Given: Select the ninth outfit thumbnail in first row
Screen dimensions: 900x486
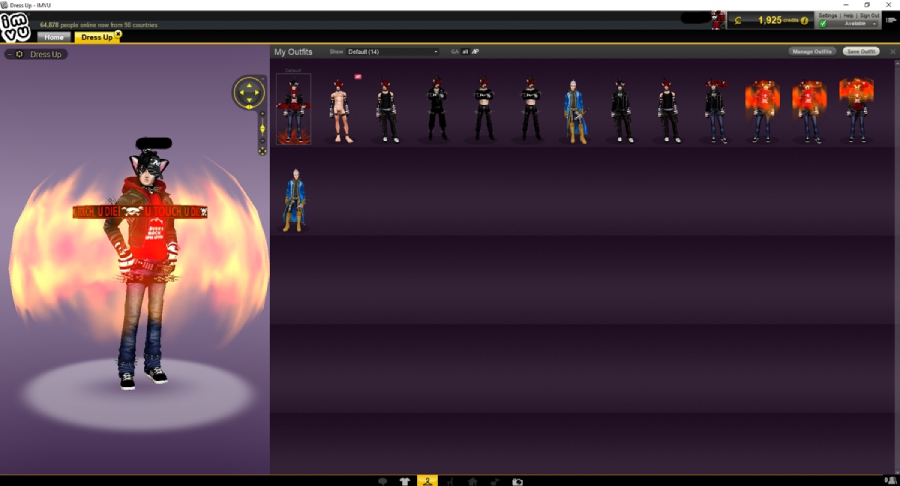Looking at the screenshot, I should click(x=668, y=110).
